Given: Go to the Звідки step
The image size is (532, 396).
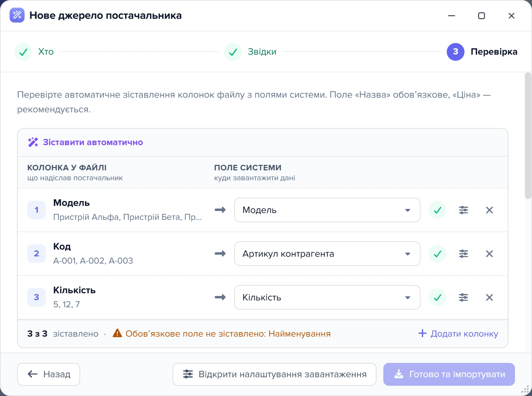Looking at the screenshot, I should coord(250,52).
